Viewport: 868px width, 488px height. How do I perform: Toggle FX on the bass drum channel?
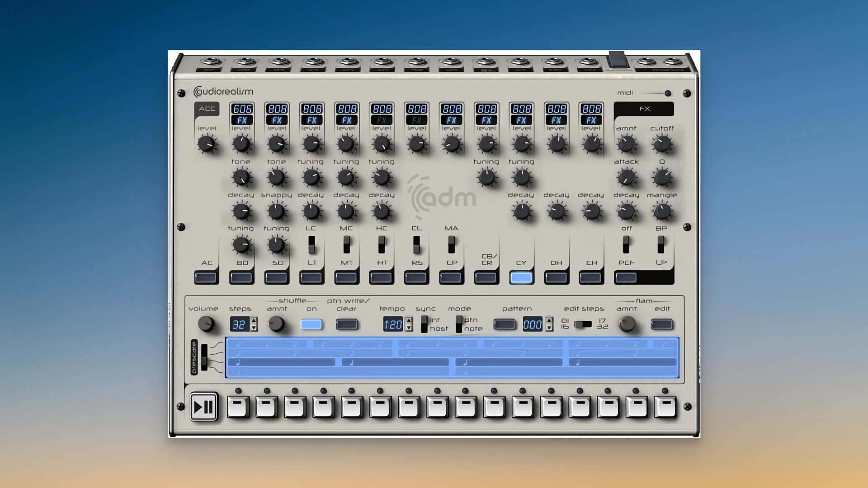[x=242, y=120]
